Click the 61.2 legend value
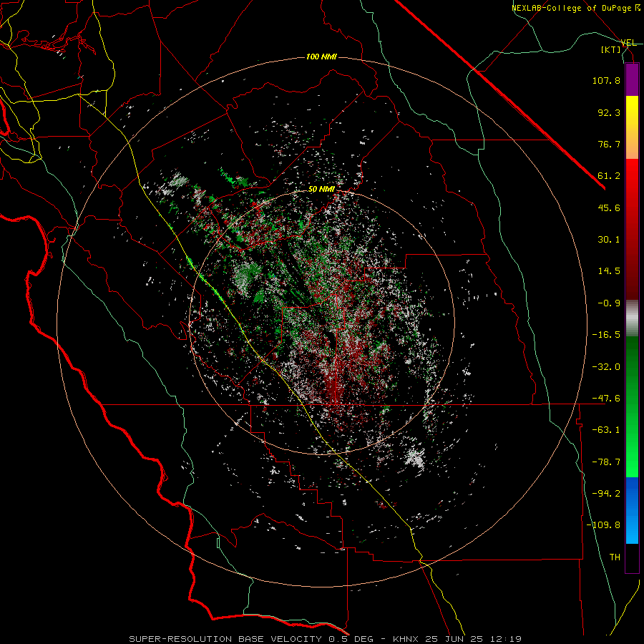The image size is (644, 644). [x=609, y=176]
